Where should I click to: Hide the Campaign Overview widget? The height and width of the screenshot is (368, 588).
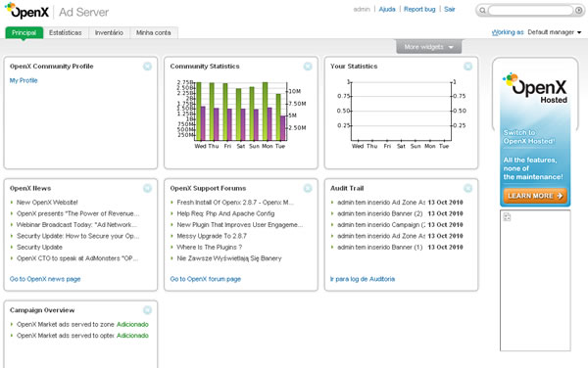pos(147,310)
